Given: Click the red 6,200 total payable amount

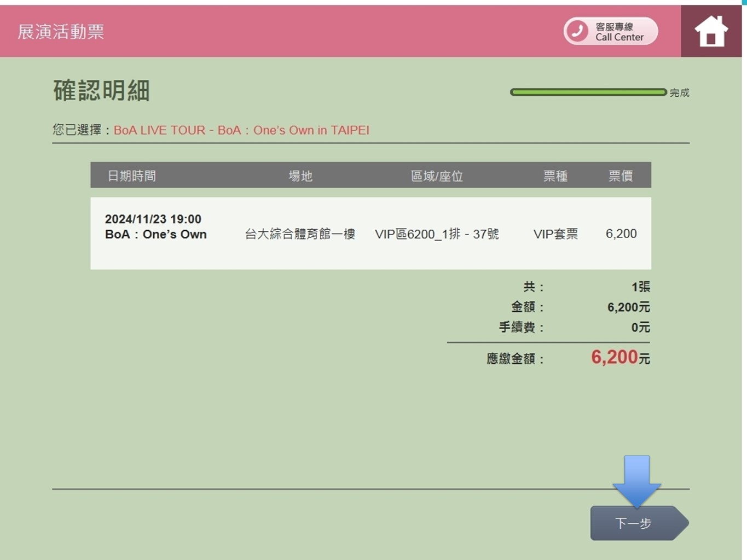Looking at the screenshot, I should [615, 357].
